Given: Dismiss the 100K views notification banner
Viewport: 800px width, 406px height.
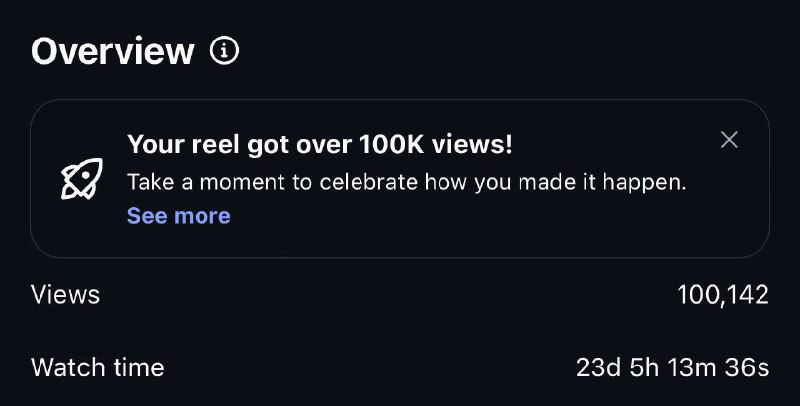Looking at the screenshot, I should click(x=729, y=140).
